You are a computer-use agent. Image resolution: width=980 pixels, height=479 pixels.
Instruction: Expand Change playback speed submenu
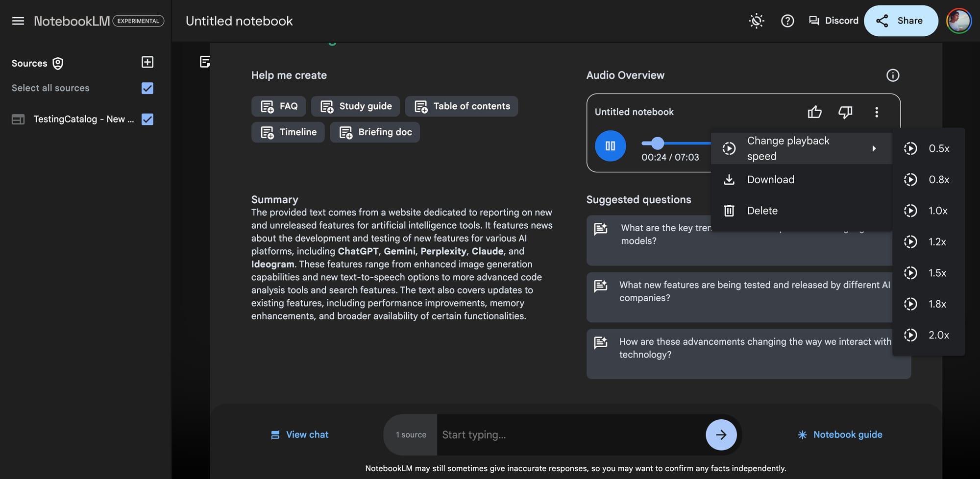(x=802, y=148)
